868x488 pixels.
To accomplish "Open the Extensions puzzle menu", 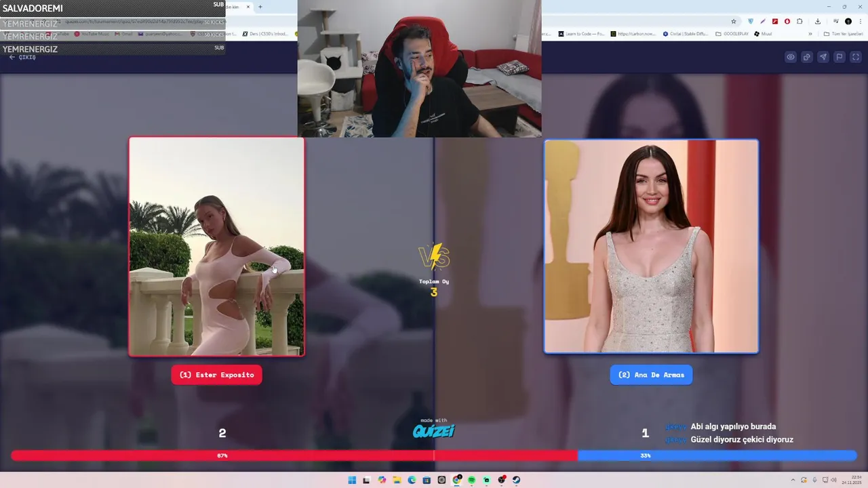I will click(x=800, y=22).
